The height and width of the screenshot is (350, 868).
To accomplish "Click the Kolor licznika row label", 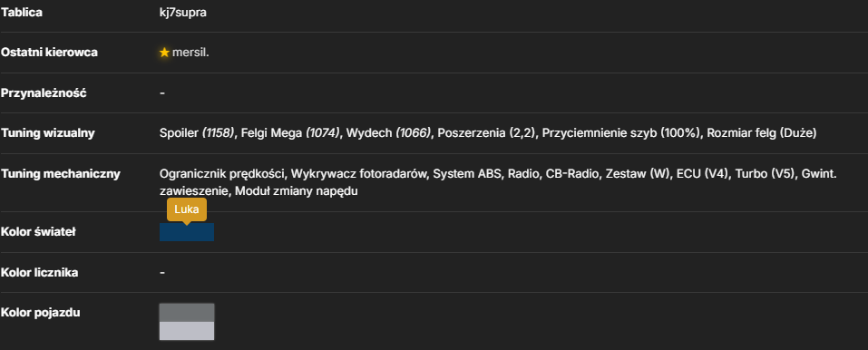I will click(39, 272).
